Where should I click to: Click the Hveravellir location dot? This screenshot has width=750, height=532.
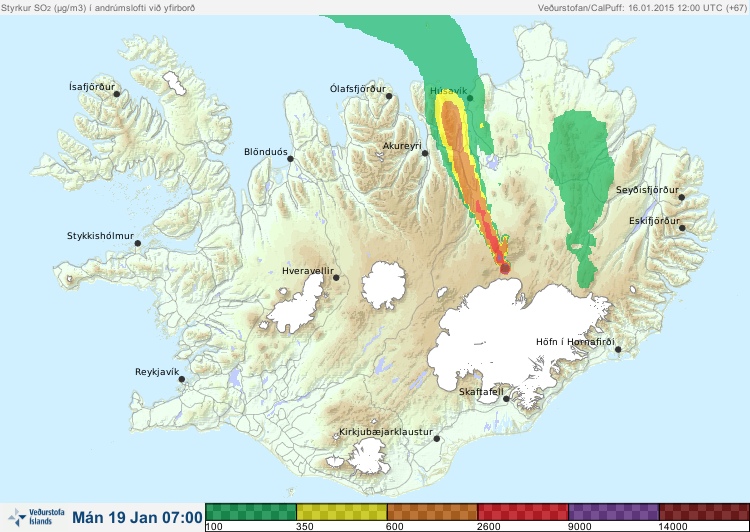coord(336,277)
